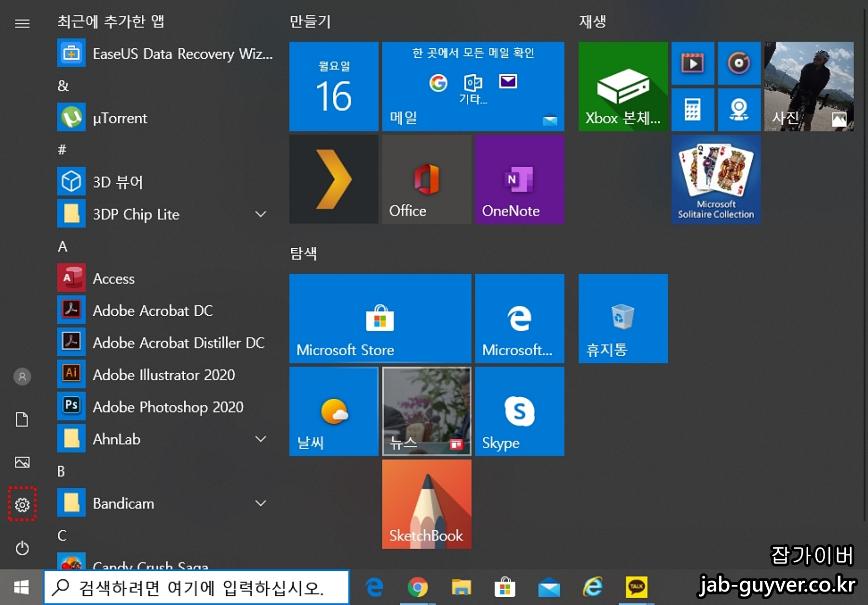Open KakaoTalk from the taskbar
Screen dimensions: 868x605
637,587
